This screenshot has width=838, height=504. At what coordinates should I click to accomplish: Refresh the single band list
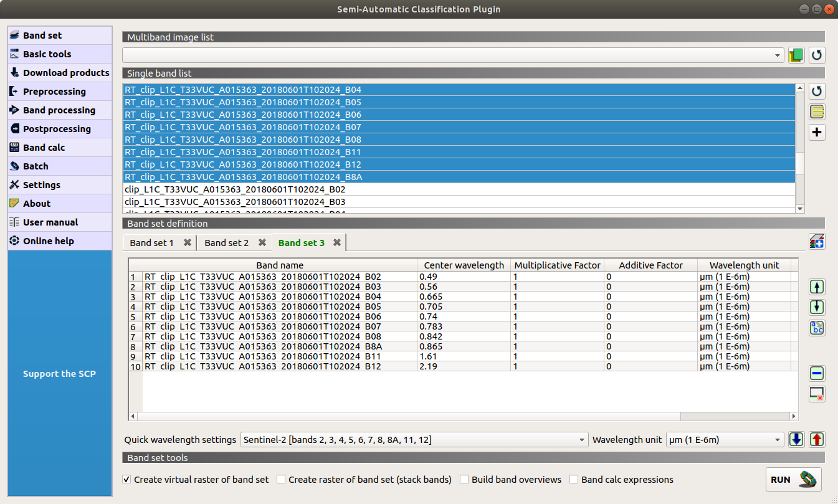tap(816, 92)
